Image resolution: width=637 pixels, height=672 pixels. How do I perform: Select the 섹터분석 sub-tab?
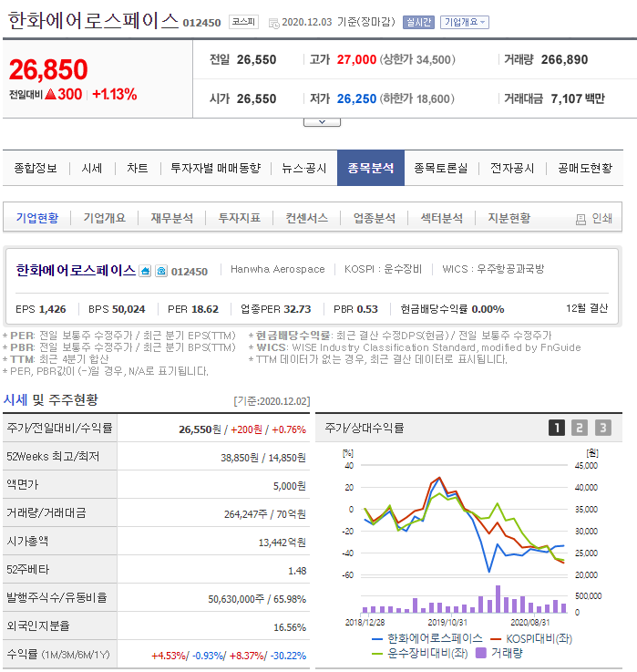point(442,218)
